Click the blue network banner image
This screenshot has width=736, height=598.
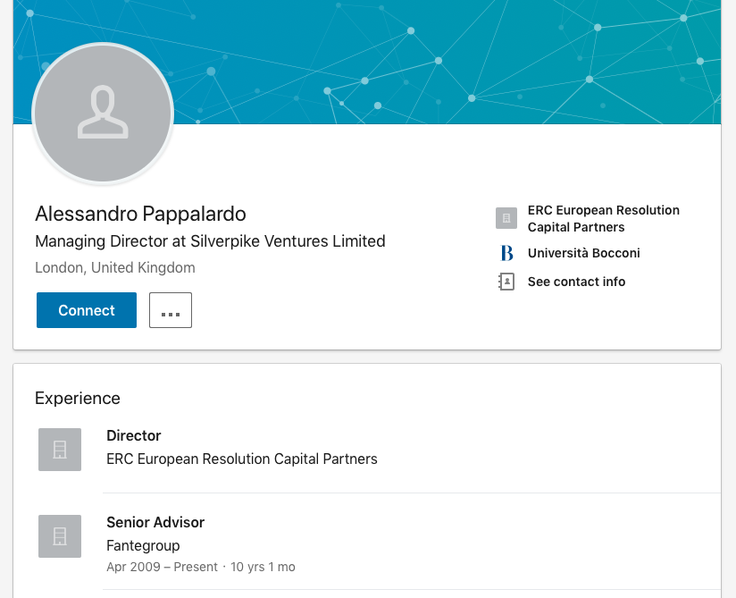(x=367, y=61)
